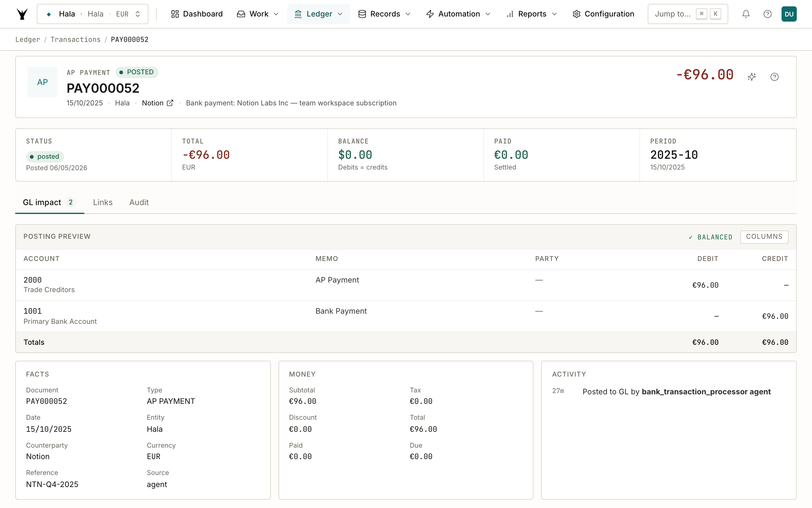
Task: Go to Ledger breadcrumb
Action: (28, 40)
